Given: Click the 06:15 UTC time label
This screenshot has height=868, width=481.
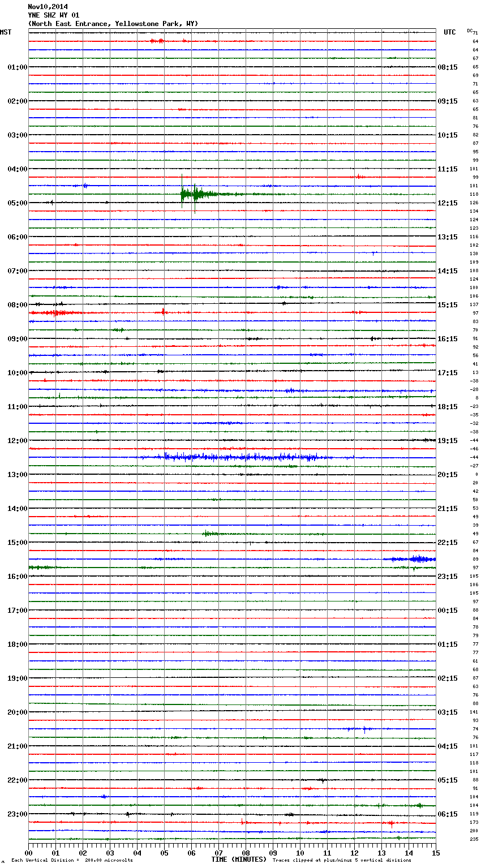Looking at the screenshot, I should tap(448, 814).
